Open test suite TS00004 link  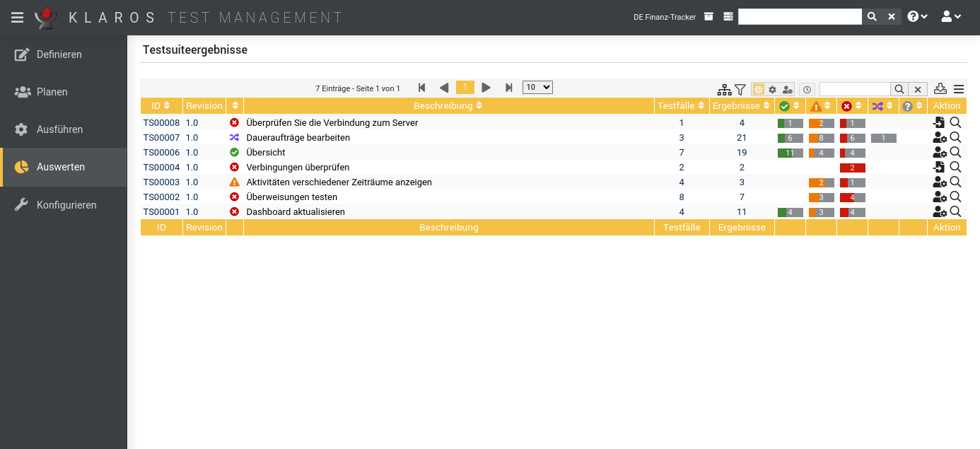161,168
